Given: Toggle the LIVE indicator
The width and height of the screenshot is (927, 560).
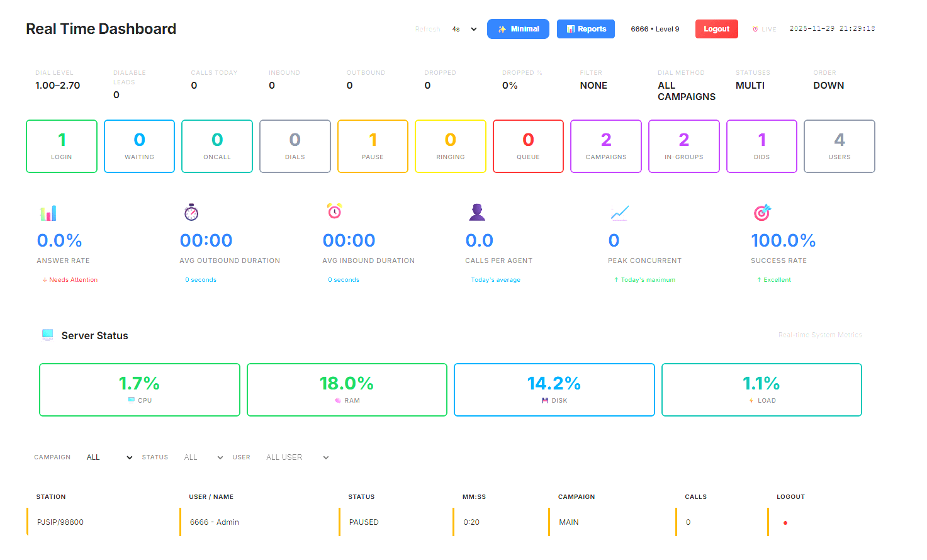Looking at the screenshot, I should pos(765,28).
